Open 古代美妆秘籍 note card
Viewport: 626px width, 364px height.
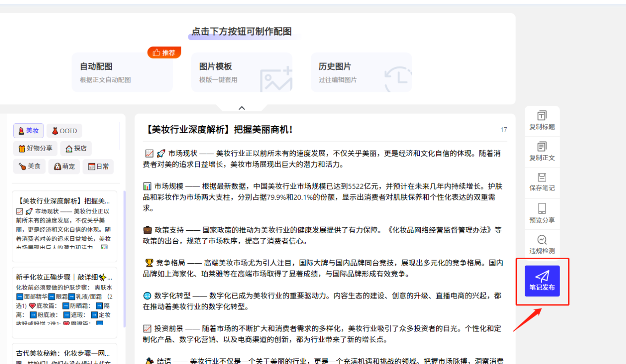(x=64, y=353)
